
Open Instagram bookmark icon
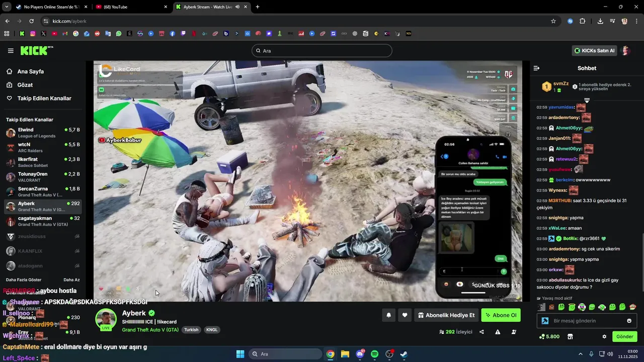tap(33, 34)
